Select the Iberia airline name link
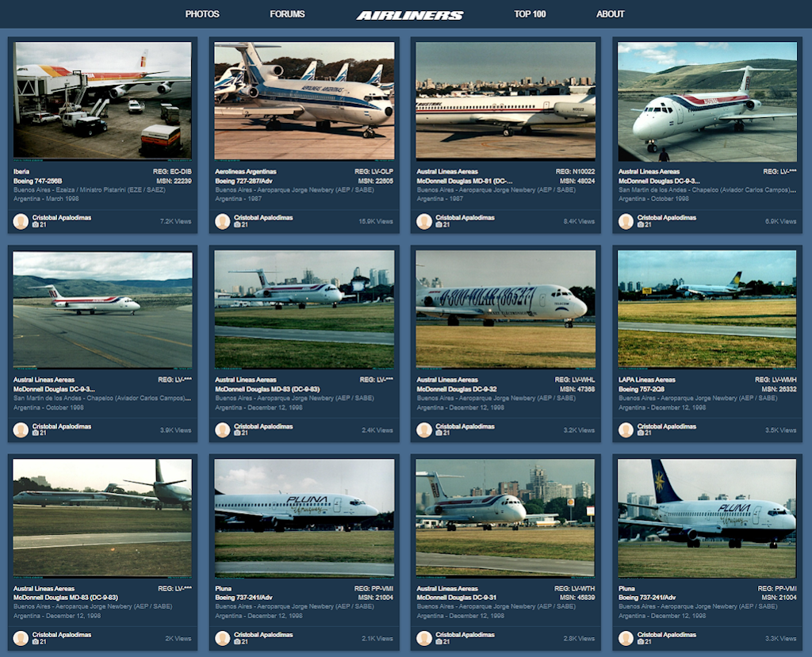 (21, 171)
